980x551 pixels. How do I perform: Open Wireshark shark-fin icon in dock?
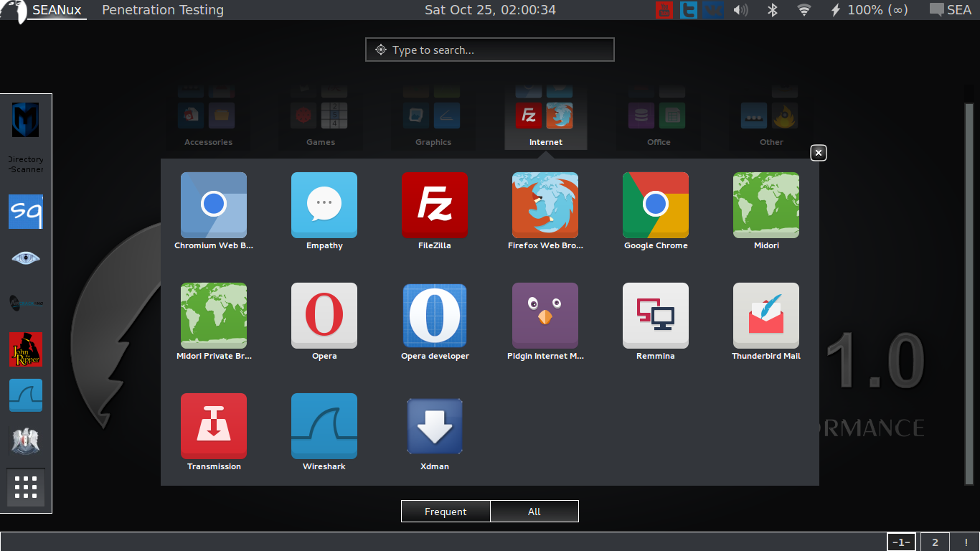pyautogui.click(x=26, y=395)
